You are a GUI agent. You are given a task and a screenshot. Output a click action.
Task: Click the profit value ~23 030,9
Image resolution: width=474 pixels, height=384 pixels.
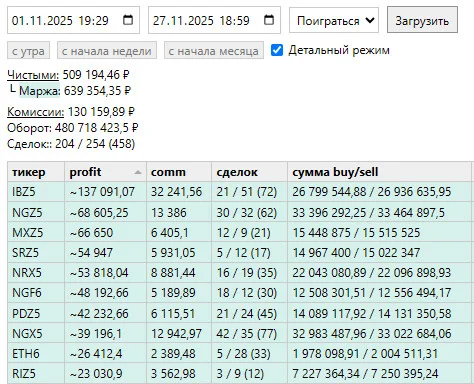click(96, 373)
